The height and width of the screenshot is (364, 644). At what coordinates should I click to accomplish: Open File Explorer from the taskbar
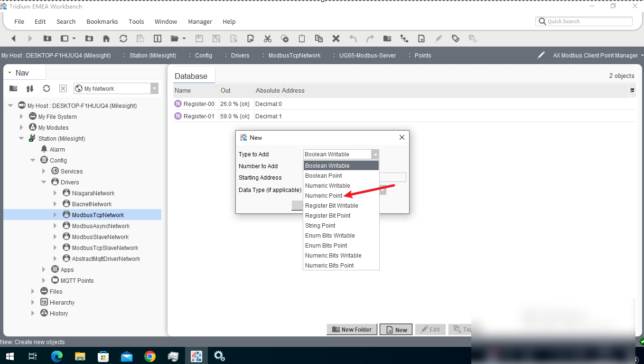(x=80, y=356)
